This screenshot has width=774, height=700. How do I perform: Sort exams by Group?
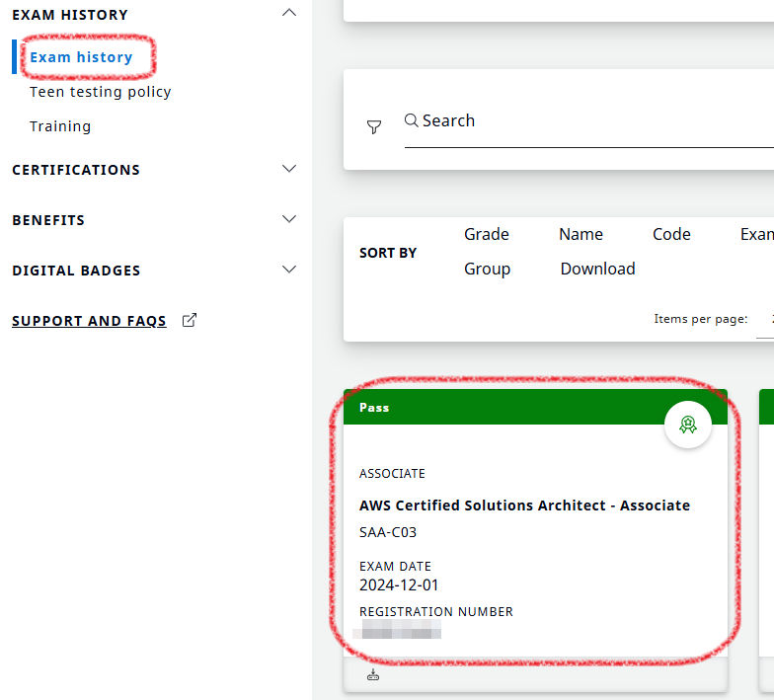[x=488, y=269]
